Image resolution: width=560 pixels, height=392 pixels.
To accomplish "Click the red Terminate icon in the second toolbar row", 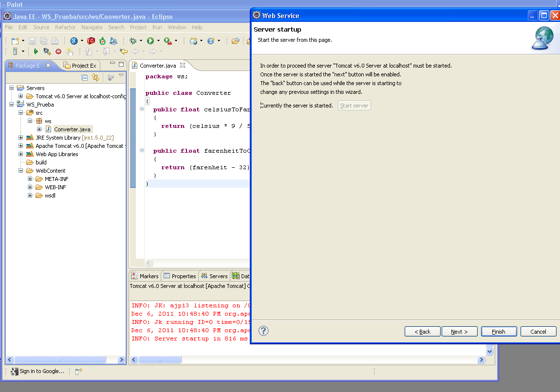I will click(x=58, y=52).
